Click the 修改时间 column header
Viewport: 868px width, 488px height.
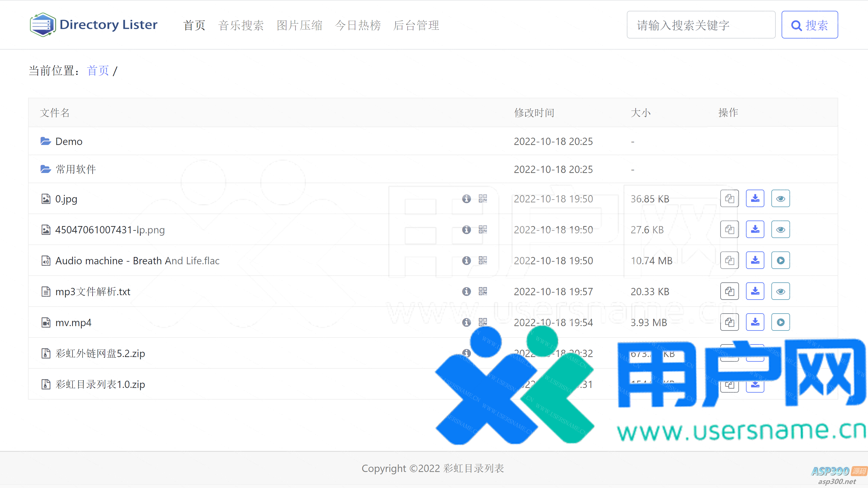click(x=534, y=113)
